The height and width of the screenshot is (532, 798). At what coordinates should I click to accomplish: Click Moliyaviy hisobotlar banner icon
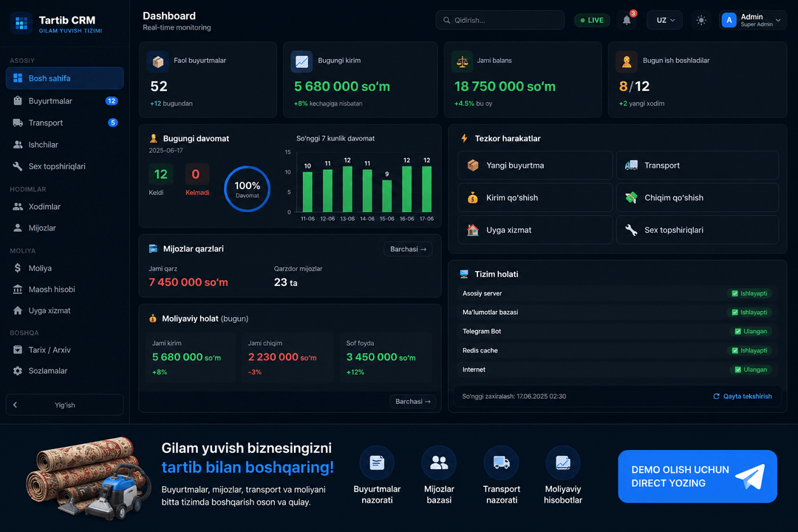(x=563, y=463)
